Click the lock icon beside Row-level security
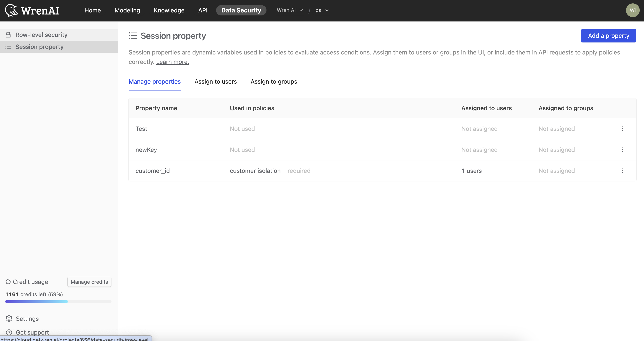Viewport: 644px width, 341px height. tap(8, 35)
